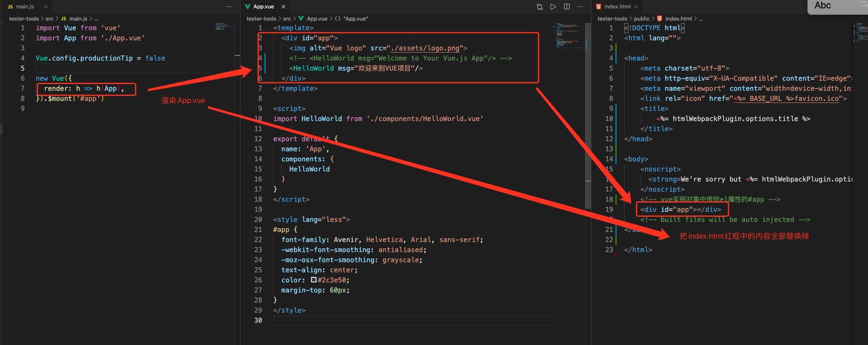868x345 pixels.
Task: Click the "components: {" line
Action: [308, 159]
